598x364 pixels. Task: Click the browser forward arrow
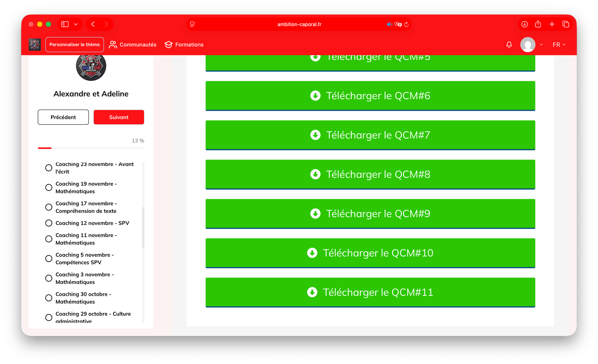[x=106, y=24]
